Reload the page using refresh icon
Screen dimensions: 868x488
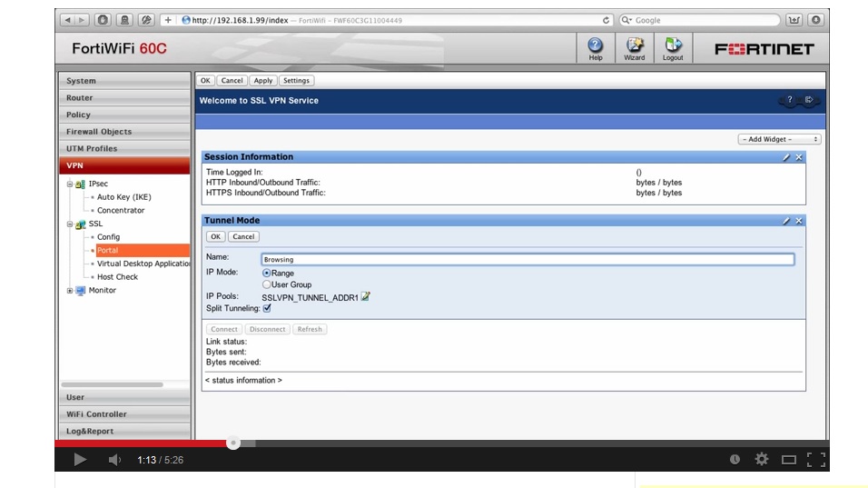click(x=606, y=20)
